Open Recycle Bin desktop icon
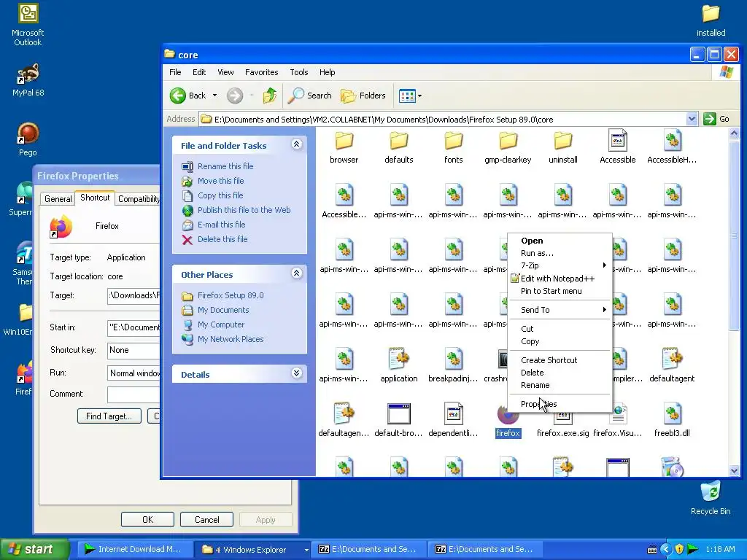Image resolution: width=747 pixels, height=560 pixels. [711, 498]
